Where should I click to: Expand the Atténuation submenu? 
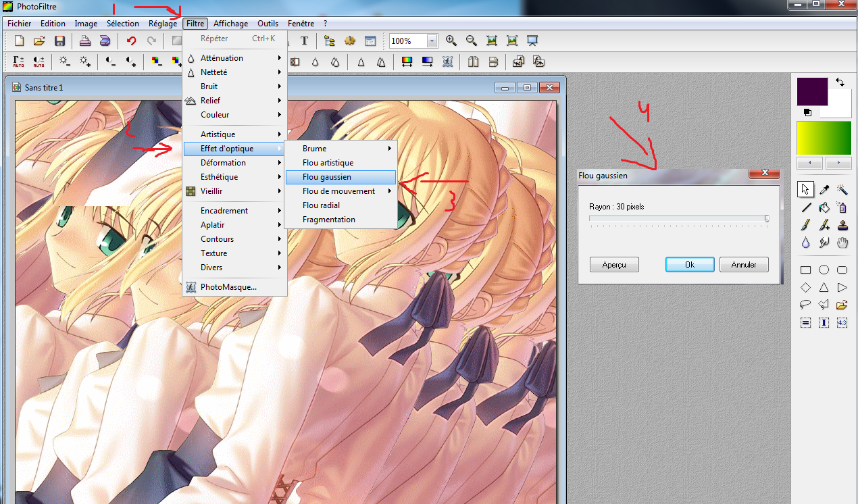click(234, 58)
